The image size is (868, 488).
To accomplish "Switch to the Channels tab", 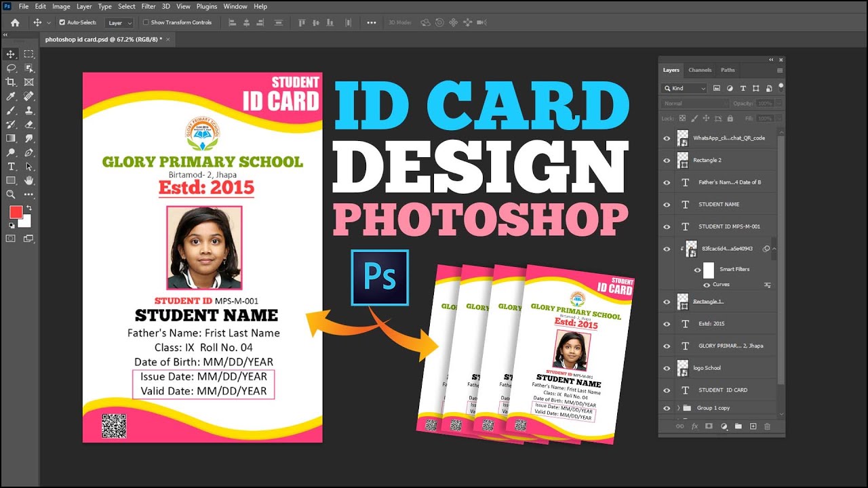I will point(700,70).
